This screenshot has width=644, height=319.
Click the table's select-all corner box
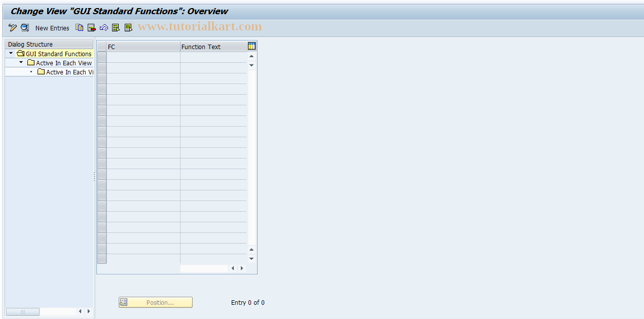[x=102, y=47]
